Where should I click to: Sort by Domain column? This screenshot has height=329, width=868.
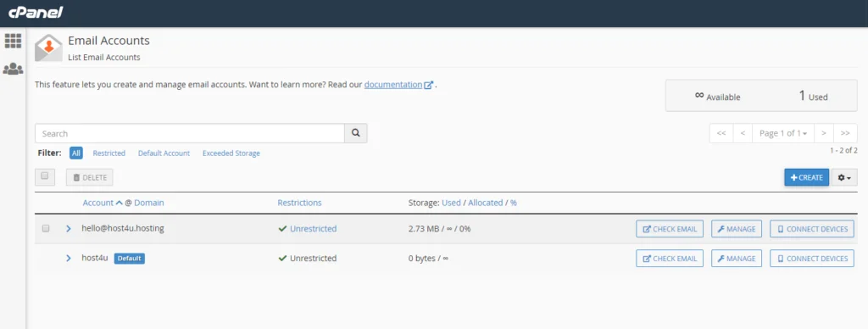(149, 203)
